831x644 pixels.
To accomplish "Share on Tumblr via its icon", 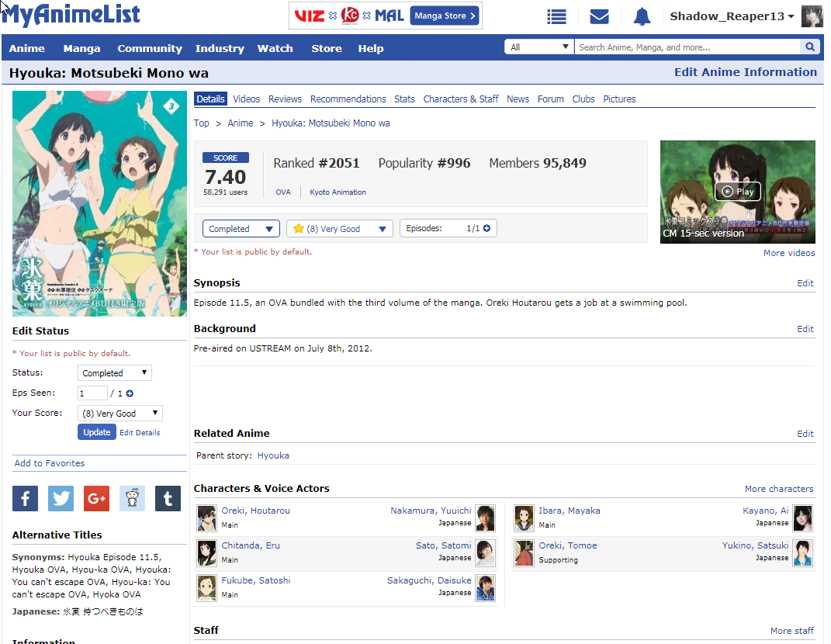I will (168, 498).
